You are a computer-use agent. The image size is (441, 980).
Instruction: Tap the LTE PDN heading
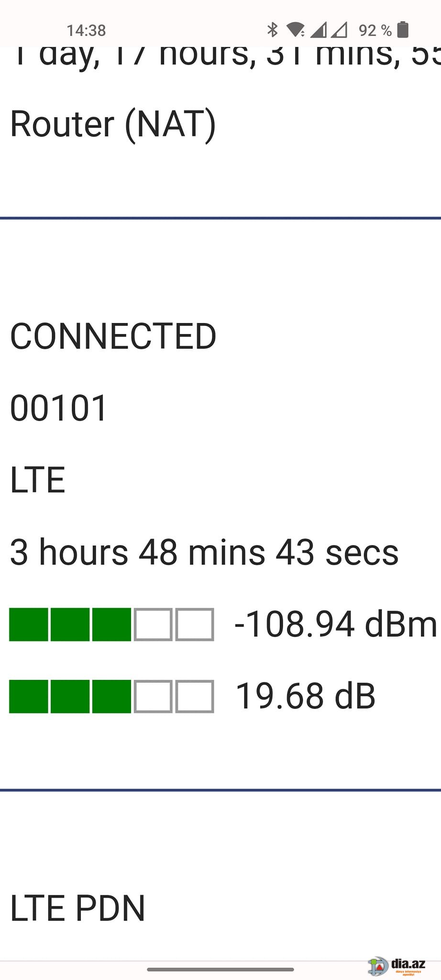(x=77, y=908)
